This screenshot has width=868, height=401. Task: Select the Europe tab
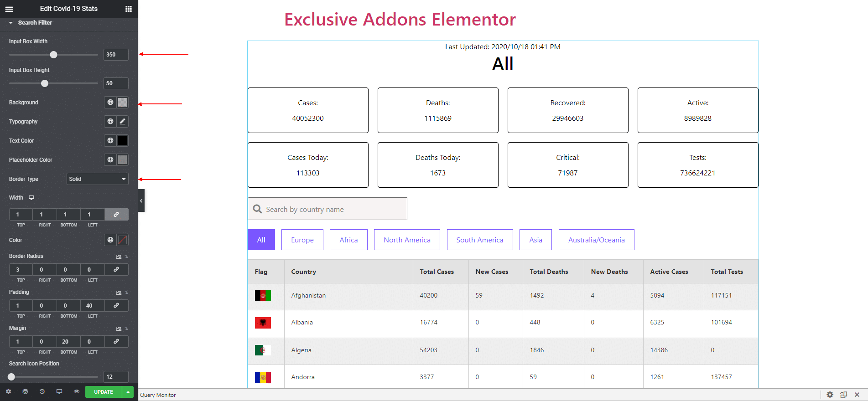(x=302, y=240)
